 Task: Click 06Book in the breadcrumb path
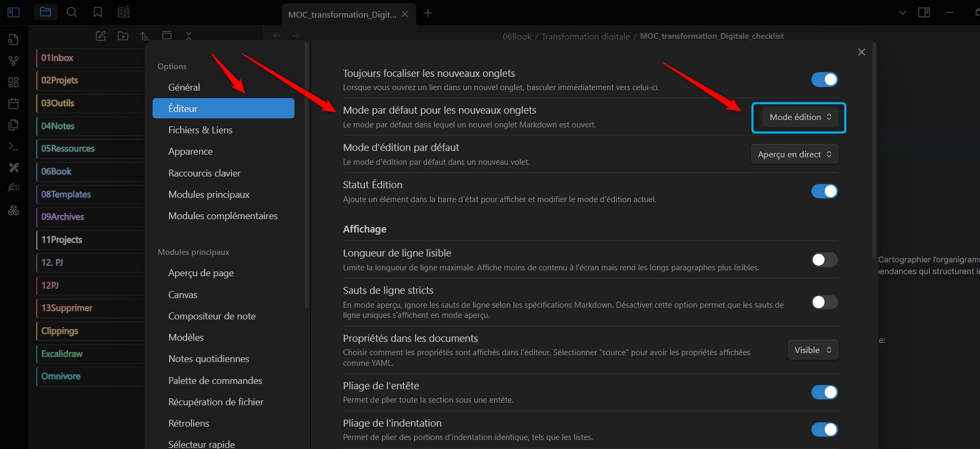pyautogui.click(x=517, y=36)
